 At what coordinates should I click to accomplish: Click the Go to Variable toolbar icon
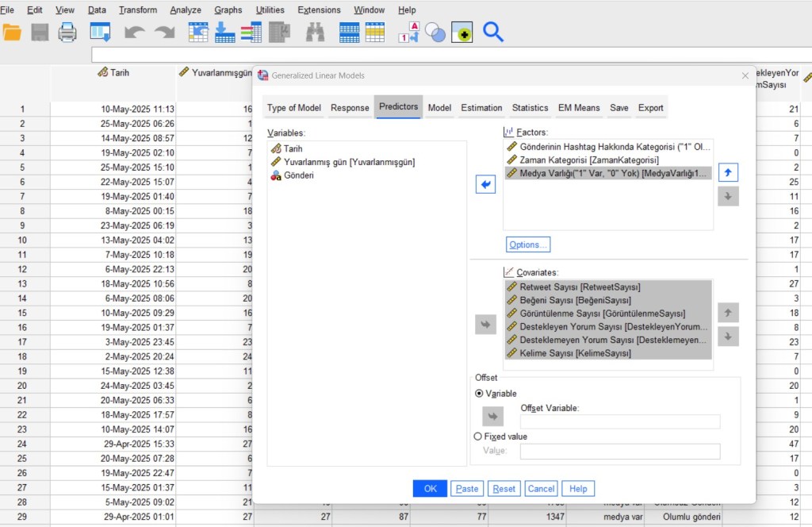tap(224, 32)
